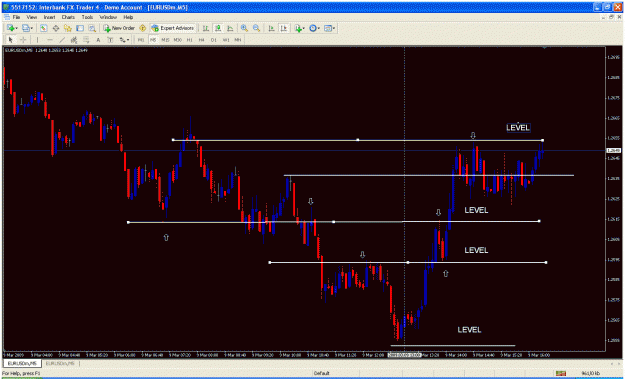Switch to H1 timeframe
This screenshot has width=625, height=379.
190,40
